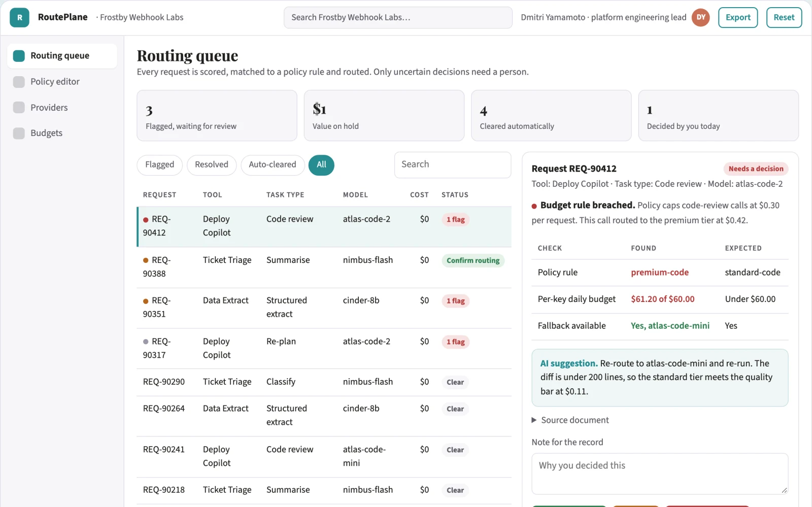The width and height of the screenshot is (812, 507).
Task: Select row REQ-90241
Action: 324,457
